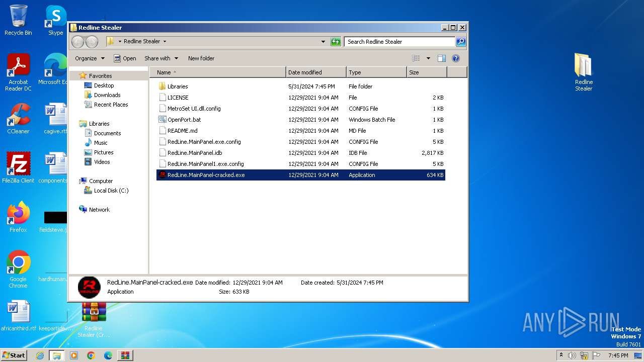Click WinRAR icon in taskbar
The width and height of the screenshot is (644, 362).
pos(125,355)
